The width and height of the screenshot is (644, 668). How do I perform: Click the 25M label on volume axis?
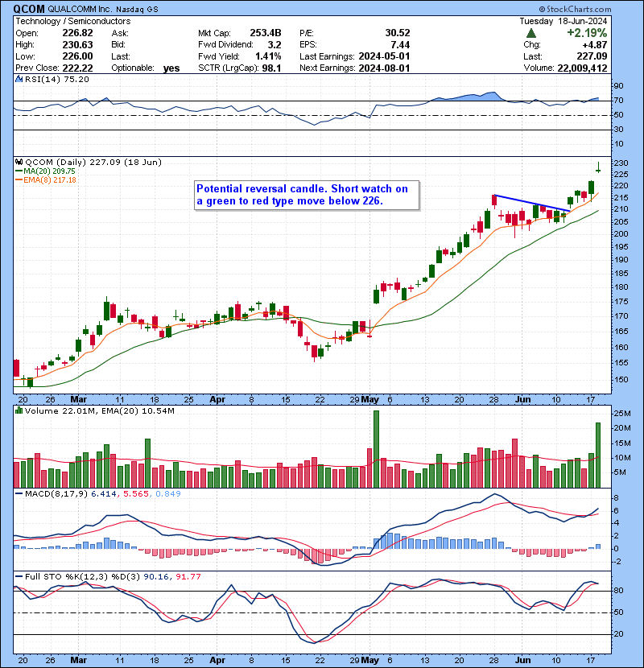pyautogui.click(x=621, y=413)
